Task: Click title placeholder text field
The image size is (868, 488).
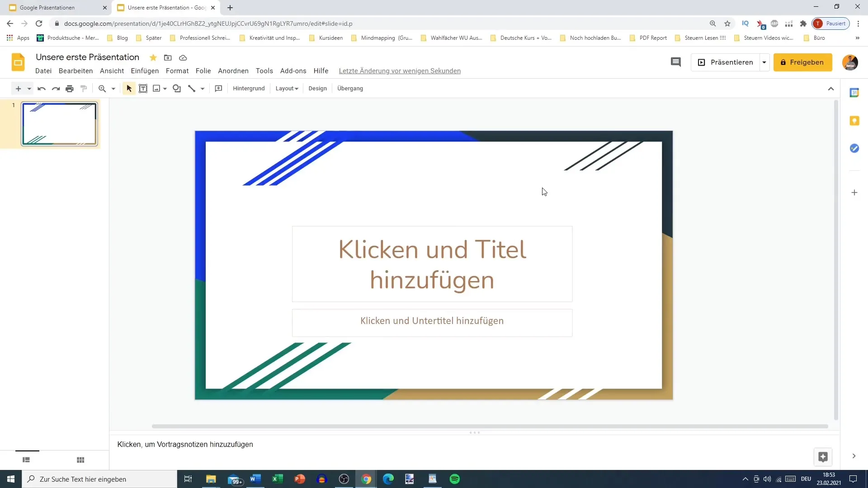Action: tap(432, 264)
